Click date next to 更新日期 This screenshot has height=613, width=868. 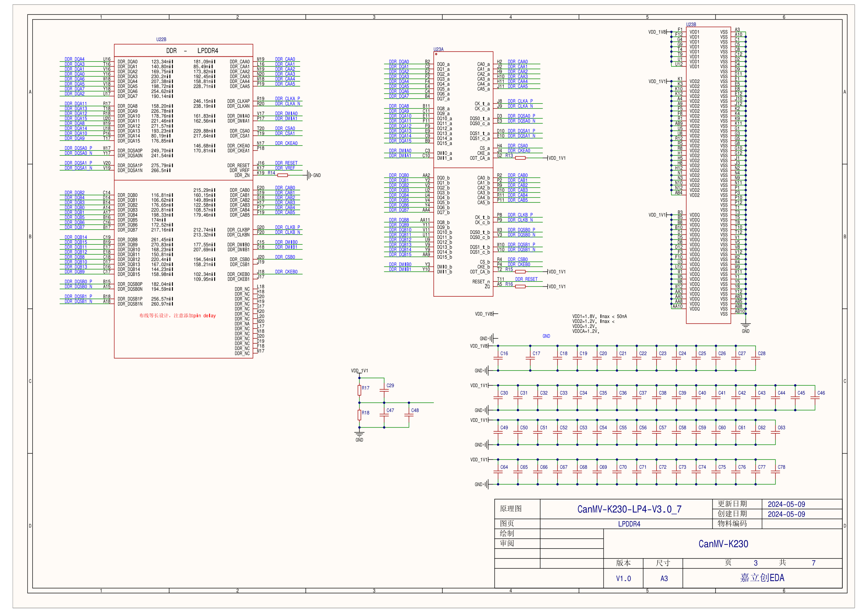tap(786, 504)
